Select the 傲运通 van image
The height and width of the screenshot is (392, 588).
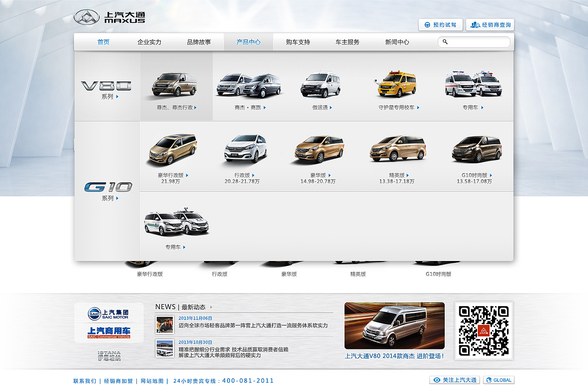(321, 85)
